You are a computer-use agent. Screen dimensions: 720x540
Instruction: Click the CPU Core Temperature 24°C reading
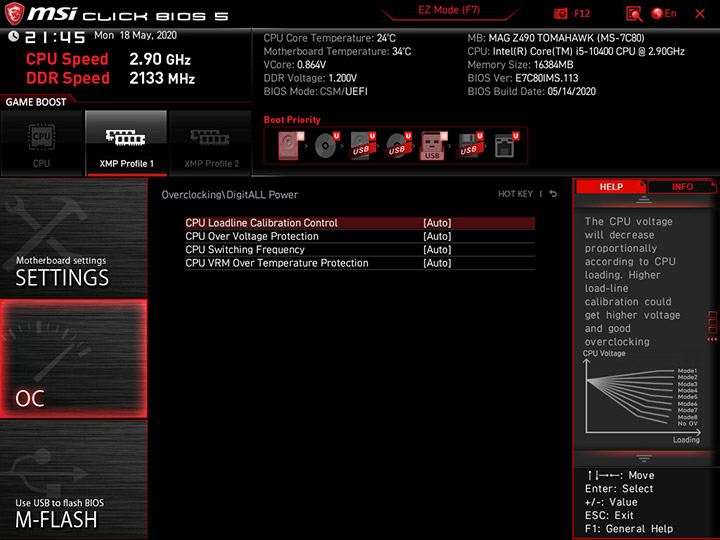[329, 38]
